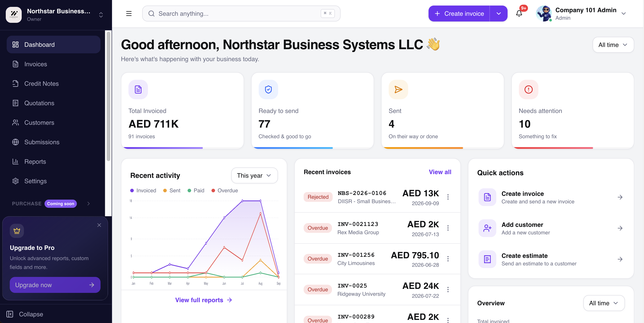The image size is (644, 323).
Task: Click the hamburger menu icon
Action: (x=129, y=14)
